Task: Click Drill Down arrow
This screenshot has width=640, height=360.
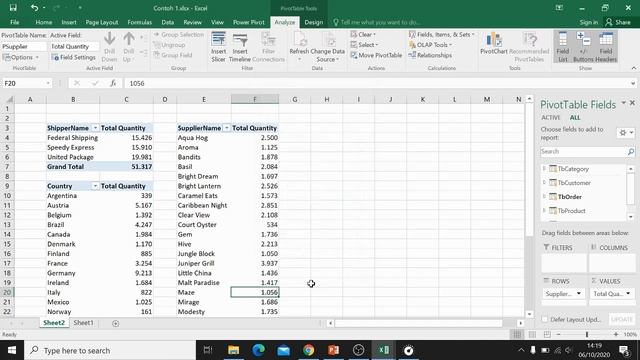Action: click(109, 47)
